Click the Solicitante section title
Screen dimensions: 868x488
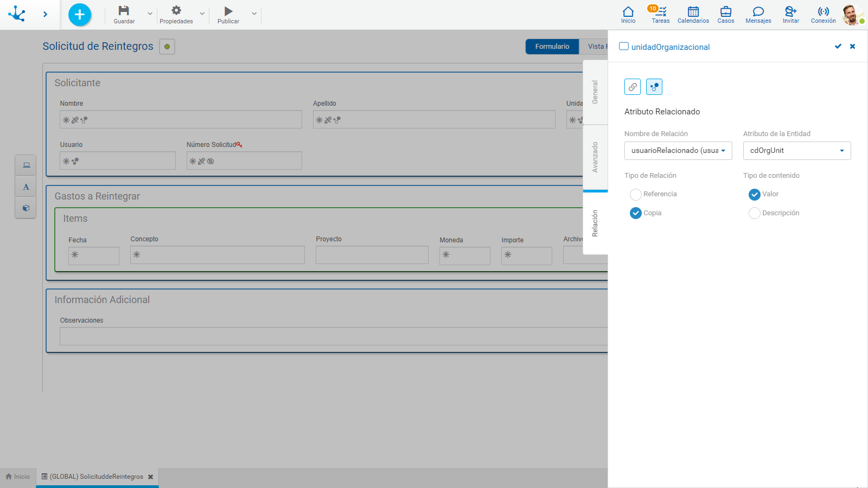[x=78, y=83]
